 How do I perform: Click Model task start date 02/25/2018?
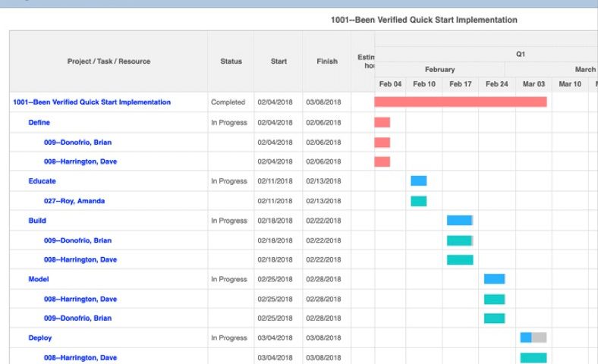(275, 279)
